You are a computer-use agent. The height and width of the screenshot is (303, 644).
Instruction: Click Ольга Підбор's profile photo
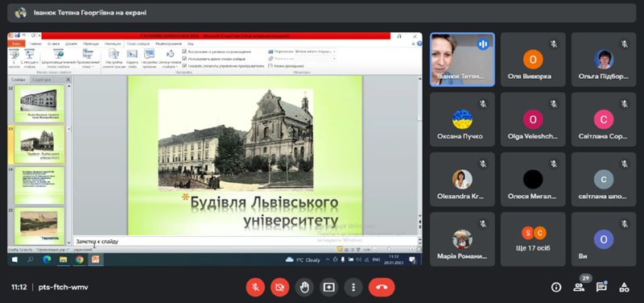[604, 60]
